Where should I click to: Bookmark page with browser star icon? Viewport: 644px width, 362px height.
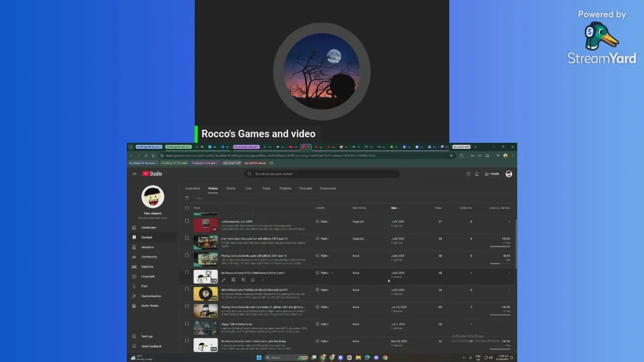pyautogui.click(x=451, y=156)
